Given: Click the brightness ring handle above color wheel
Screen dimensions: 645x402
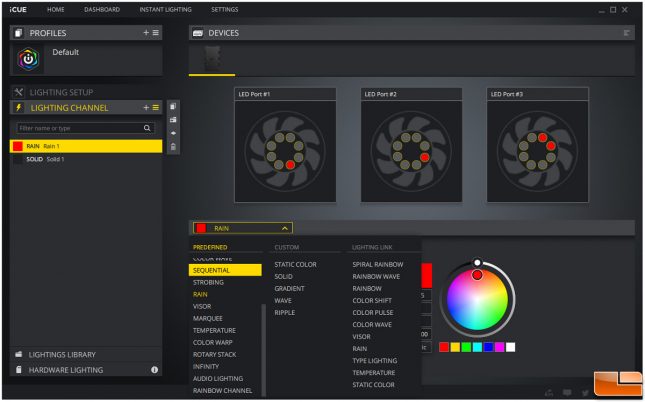Looking at the screenshot, I should (x=477, y=263).
